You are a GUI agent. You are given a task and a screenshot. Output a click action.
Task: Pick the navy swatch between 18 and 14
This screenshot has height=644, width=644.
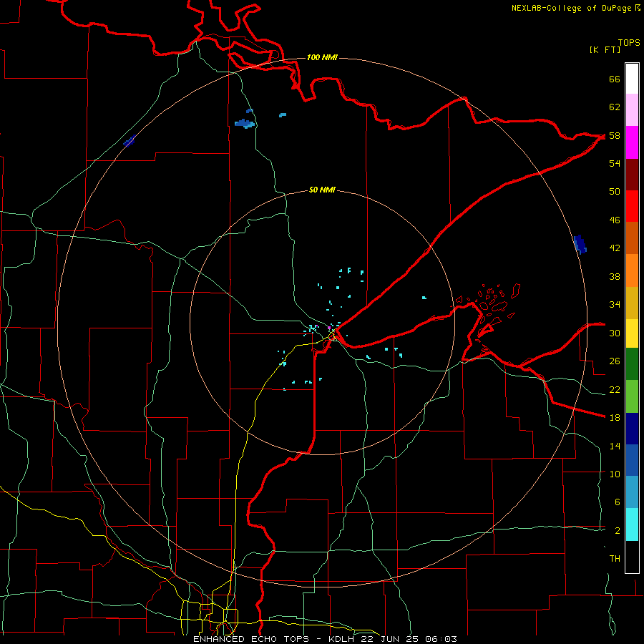(632, 429)
